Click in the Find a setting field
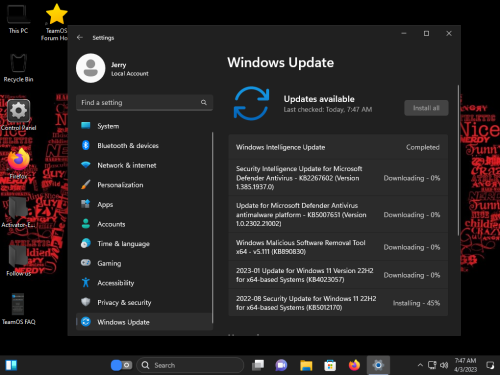This screenshot has height=375, width=500. (144, 102)
